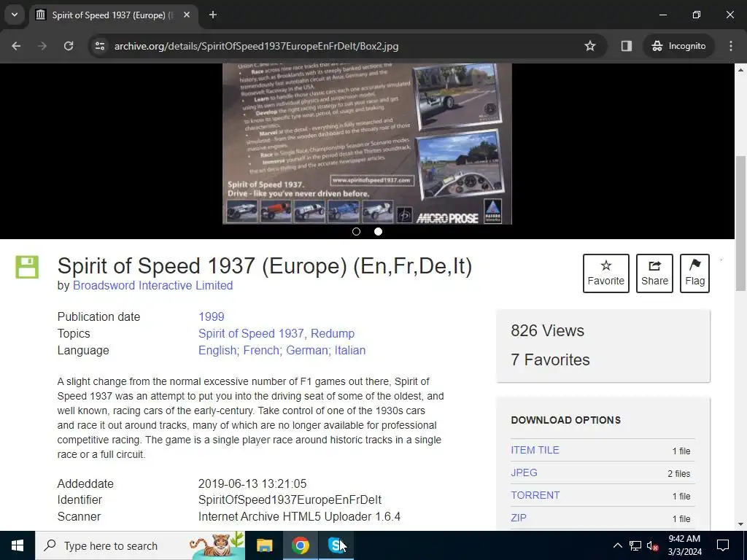Screen dimensions: 747x560
Task: Click the page vertical scrollbar thumb
Action: 741,223
